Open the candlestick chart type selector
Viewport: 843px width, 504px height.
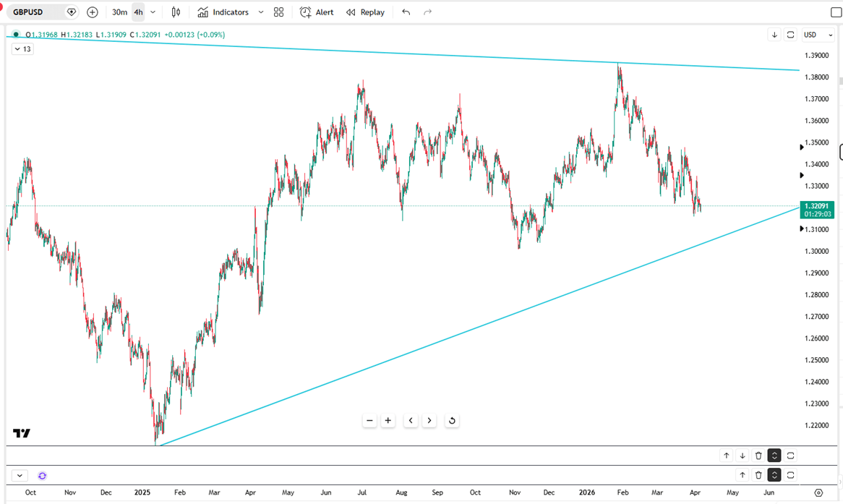click(176, 12)
